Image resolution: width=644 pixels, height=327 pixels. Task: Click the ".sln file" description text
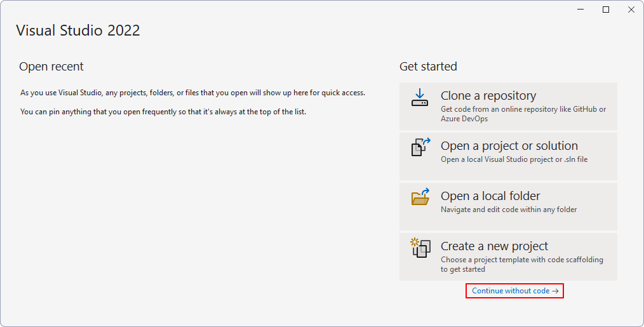click(x=514, y=159)
